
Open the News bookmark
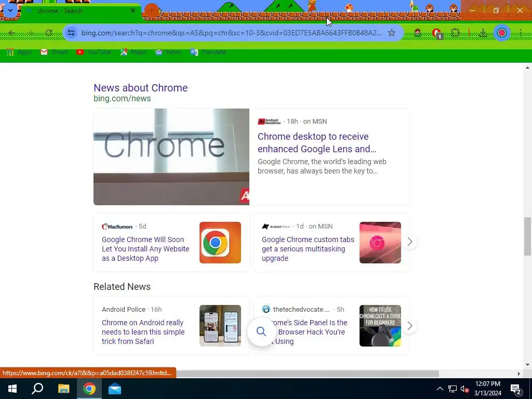(x=168, y=52)
